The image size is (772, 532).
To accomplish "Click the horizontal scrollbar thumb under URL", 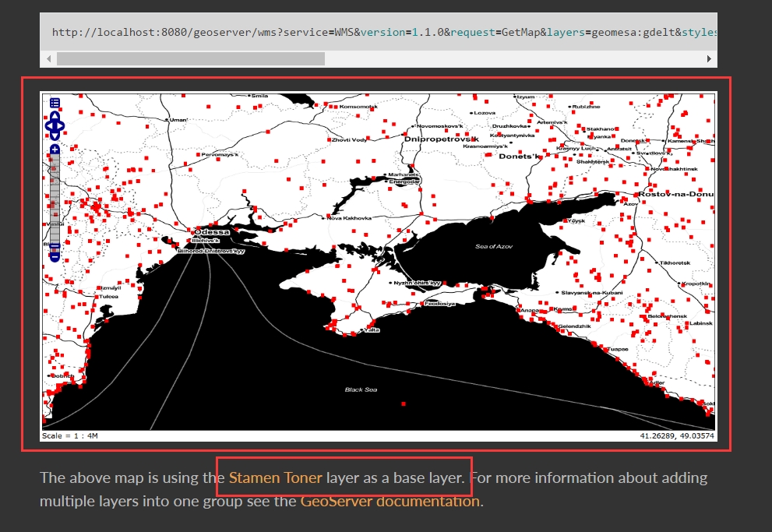I will [x=190, y=58].
